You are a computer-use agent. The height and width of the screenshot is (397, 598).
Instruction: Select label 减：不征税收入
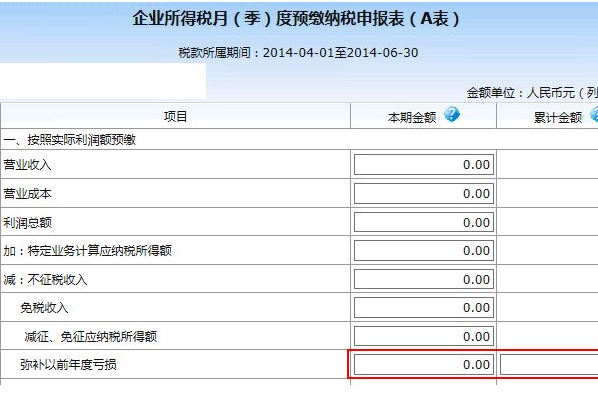pyautogui.click(x=45, y=280)
